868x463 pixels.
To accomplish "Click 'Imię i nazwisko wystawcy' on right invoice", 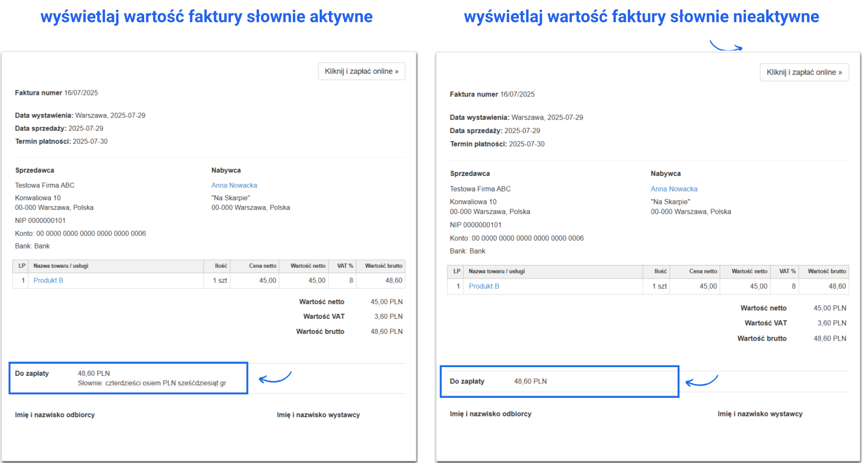I will pyautogui.click(x=760, y=413).
